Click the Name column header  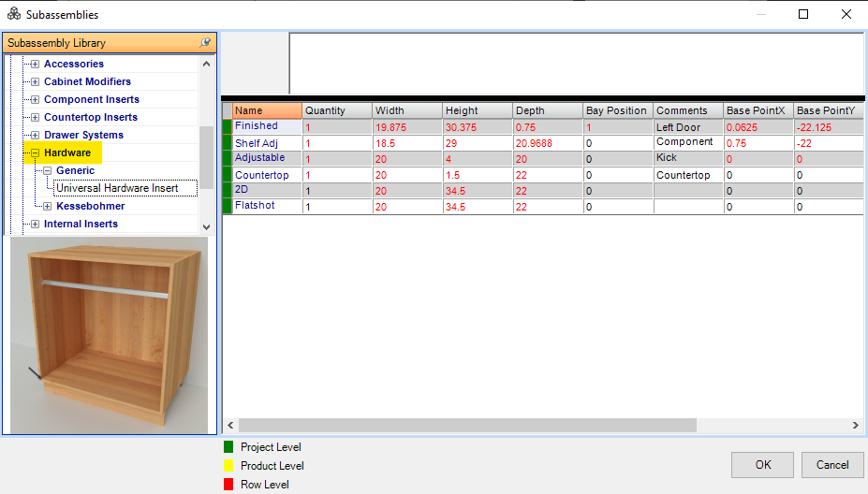pyautogui.click(x=267, y=110)
